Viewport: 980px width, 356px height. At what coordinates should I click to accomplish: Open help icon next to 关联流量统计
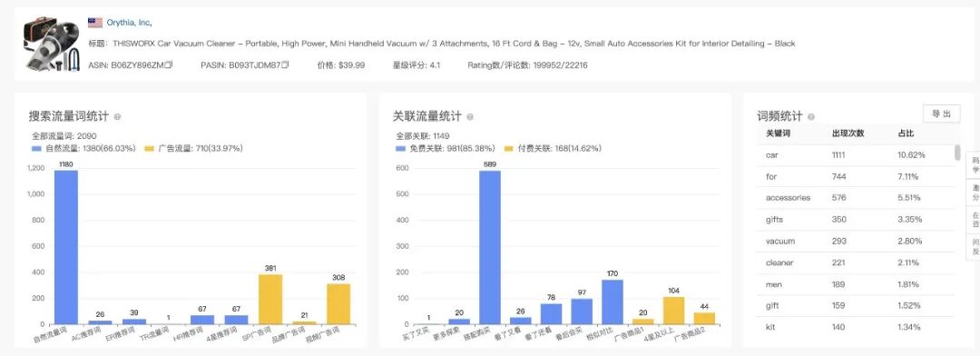tap(470, 116)
